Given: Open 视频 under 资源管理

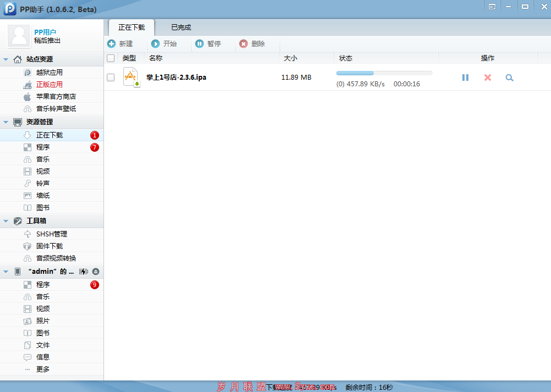Looking at the screenshot, I should tap(52, 171).
